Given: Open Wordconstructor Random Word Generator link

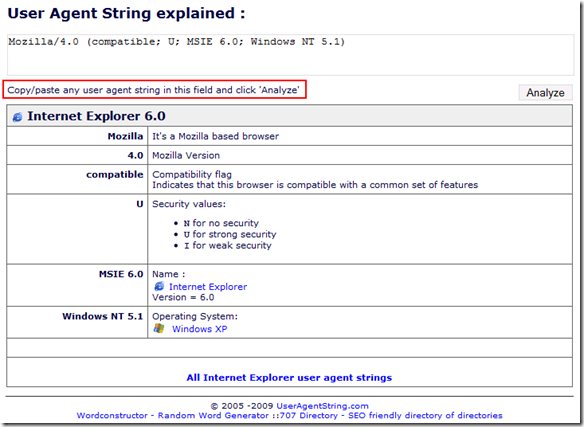Looking at the screenshot, I should point(172,415).
